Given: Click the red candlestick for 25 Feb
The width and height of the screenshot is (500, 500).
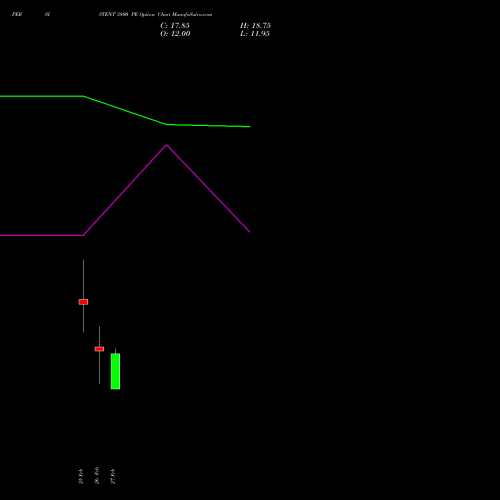Looking at the screenshot, I should tap(83, 302).
